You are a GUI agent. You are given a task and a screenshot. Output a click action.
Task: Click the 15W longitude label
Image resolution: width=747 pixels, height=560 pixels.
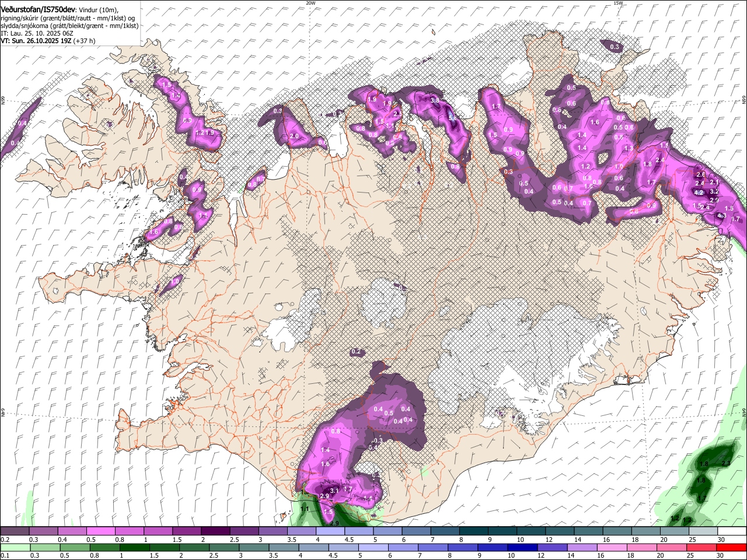pyautogui.click(x=618, y=3)
